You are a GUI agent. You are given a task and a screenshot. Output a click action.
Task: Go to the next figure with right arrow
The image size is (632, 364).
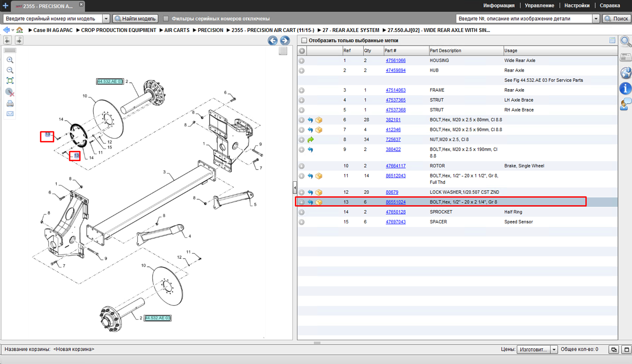coord(285,40)
